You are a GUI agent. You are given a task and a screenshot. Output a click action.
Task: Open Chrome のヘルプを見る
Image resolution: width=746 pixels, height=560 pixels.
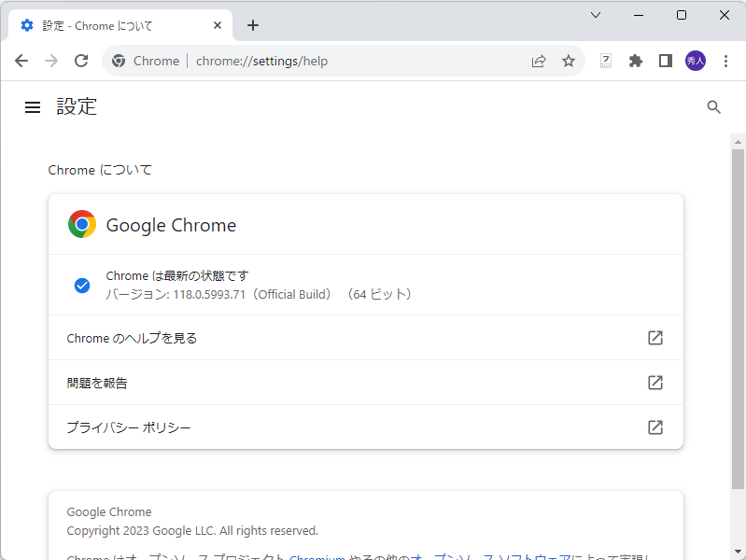(366, 338)
